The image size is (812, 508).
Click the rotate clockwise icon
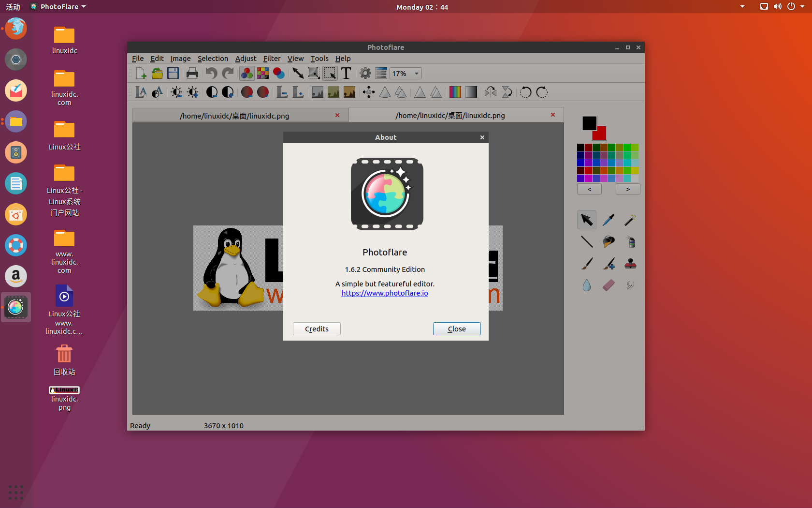[x=542, y=92]
